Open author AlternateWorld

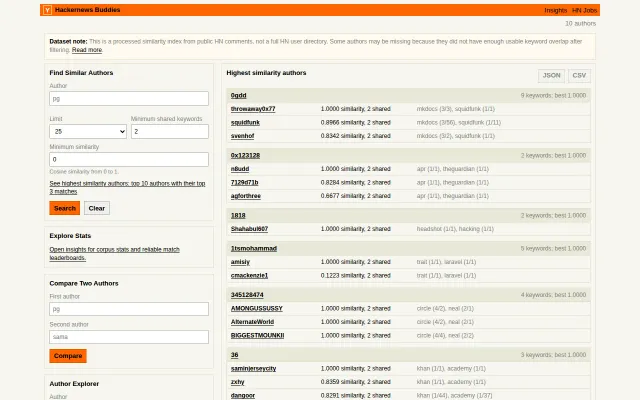[x=252, y=322]
